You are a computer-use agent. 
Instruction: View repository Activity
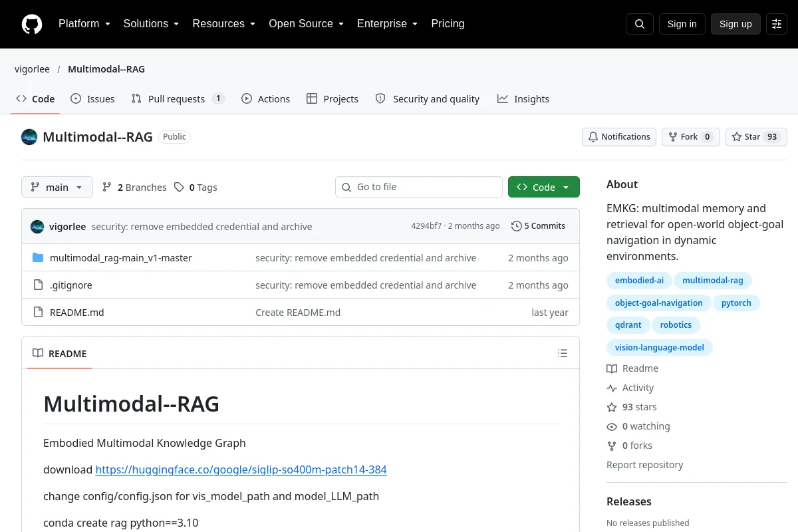[630, 388]
